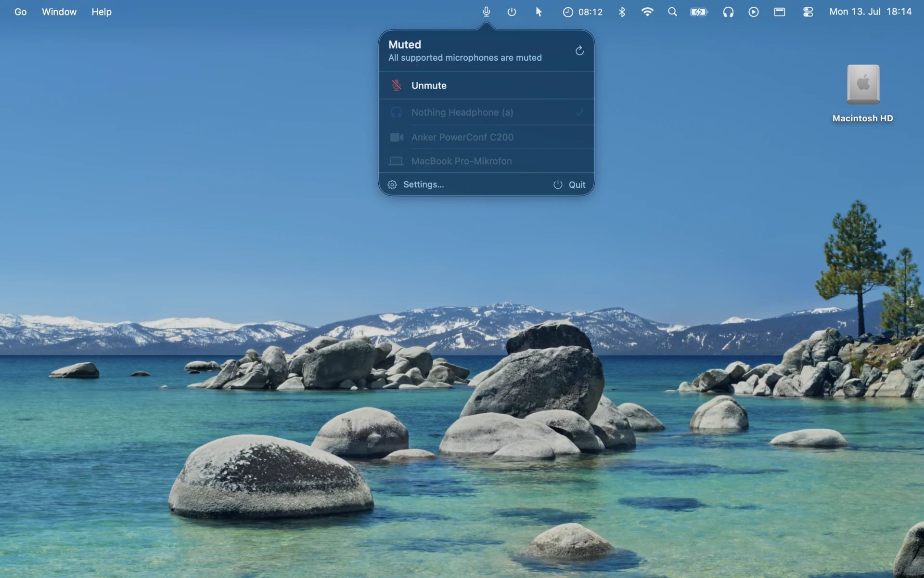Screen dimensions: 924x578
Task: Click Unmute to enable microphones
Action: (486, 85)
